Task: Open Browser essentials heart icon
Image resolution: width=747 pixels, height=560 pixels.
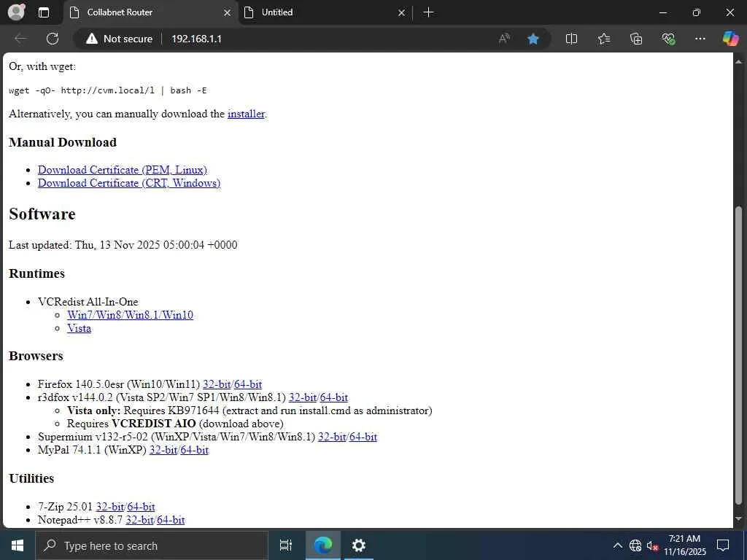Action: (x=668, y=39)
